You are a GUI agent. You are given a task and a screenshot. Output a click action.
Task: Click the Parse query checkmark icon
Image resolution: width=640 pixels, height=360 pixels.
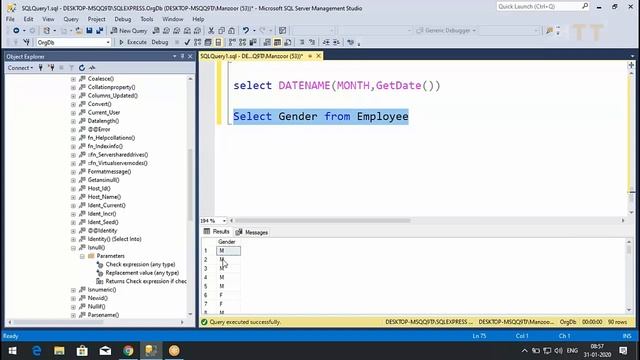tap(187, 42)
